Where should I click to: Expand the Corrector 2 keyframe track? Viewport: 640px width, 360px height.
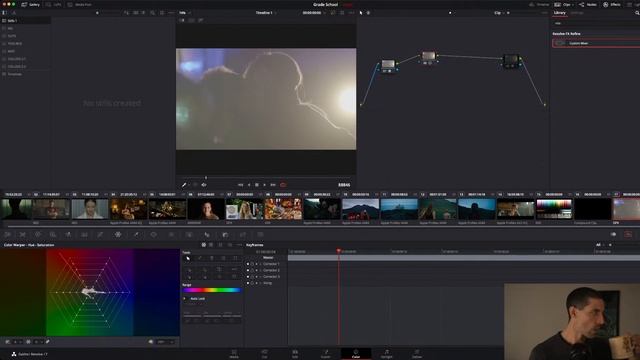(x=260, y=270)
